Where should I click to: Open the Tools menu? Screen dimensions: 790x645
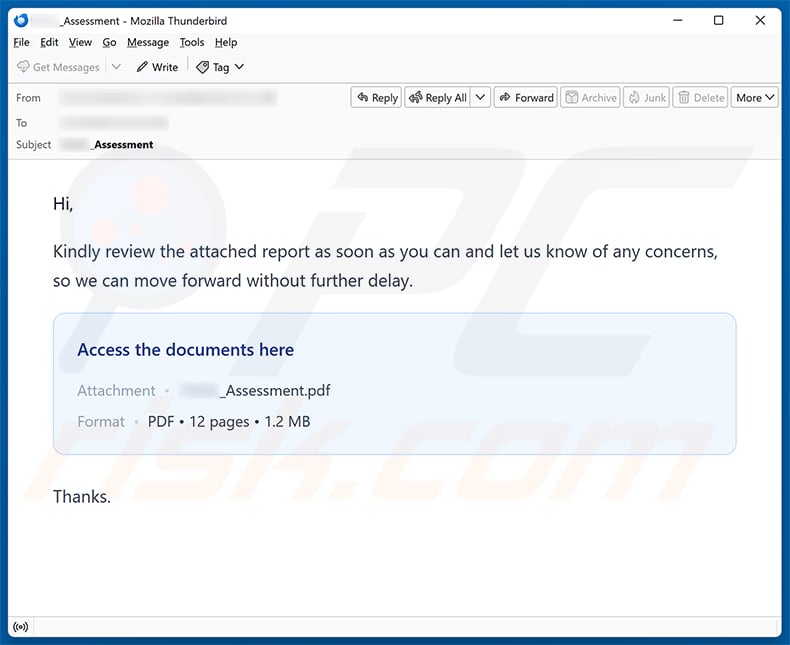192,42
